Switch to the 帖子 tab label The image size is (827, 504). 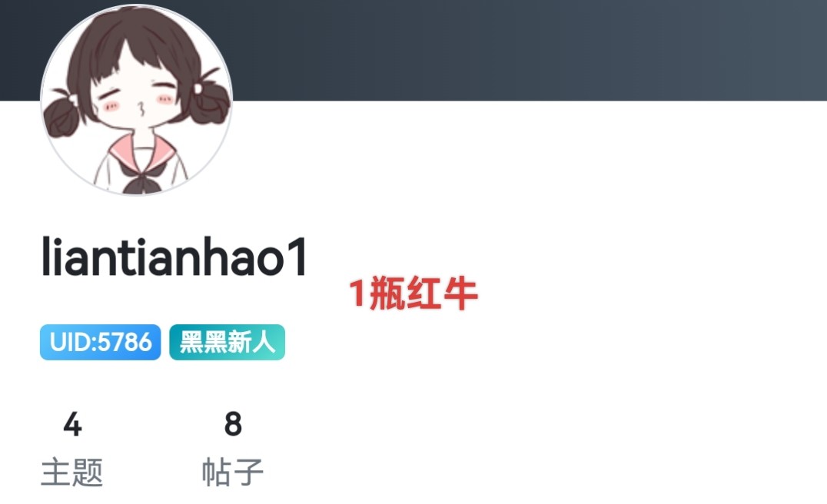click(233, 472)
